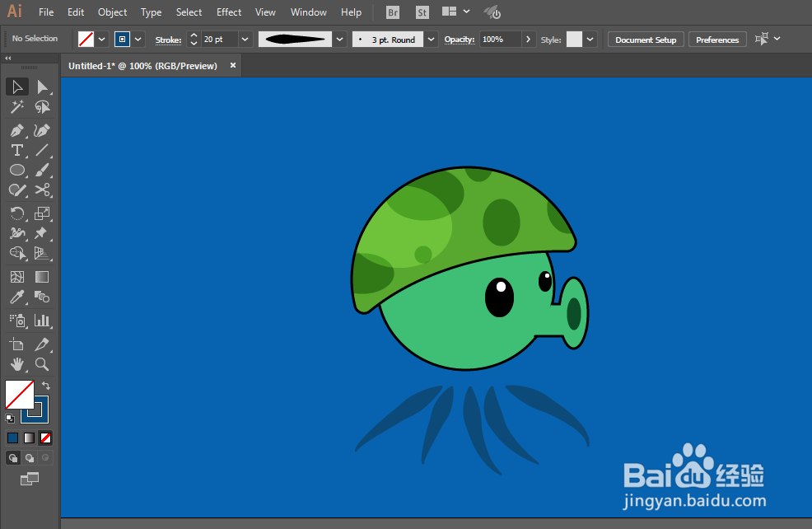Select the Rotate tool
Screen dimensions: 812x529
[x=17, y=213]
